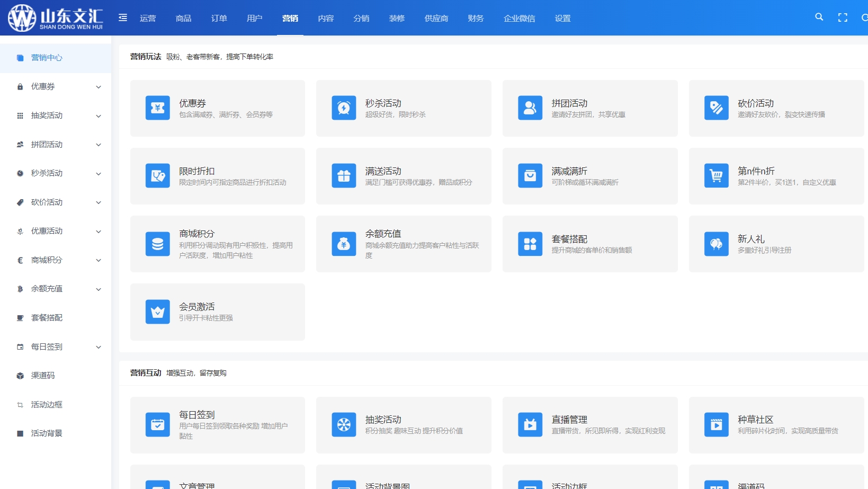Viewport: 868px width, 489px height.
Task: Open the 用户 top menu
Action: 254,18
